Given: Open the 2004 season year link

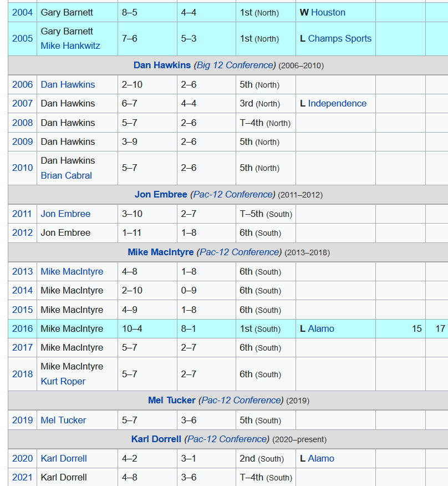Looking at the screenshot, I should coord(22,12).
